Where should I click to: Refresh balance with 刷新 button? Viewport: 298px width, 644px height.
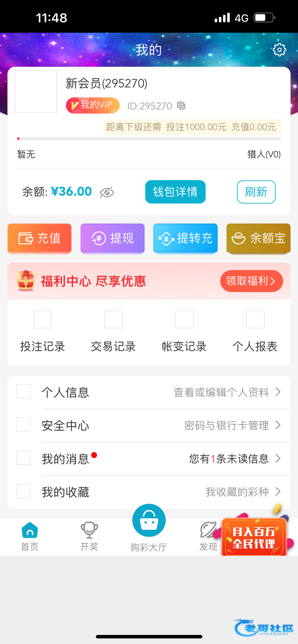(x=256, y=192)
